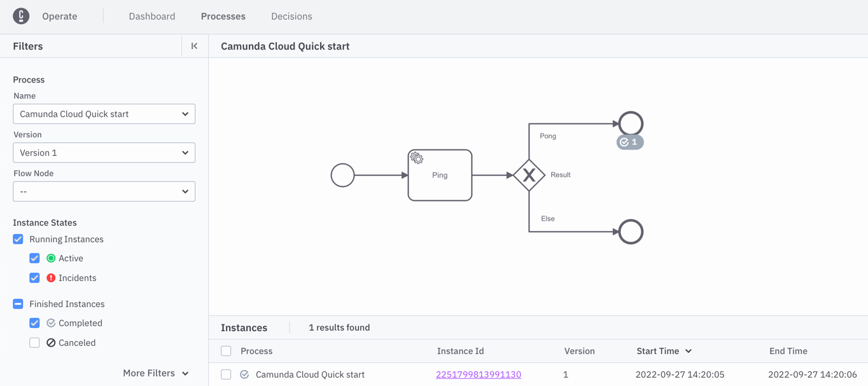Screen dimensions: 868x386
Task: Enable the Canceled instances checkbox
Action: (x=35, y=343)
